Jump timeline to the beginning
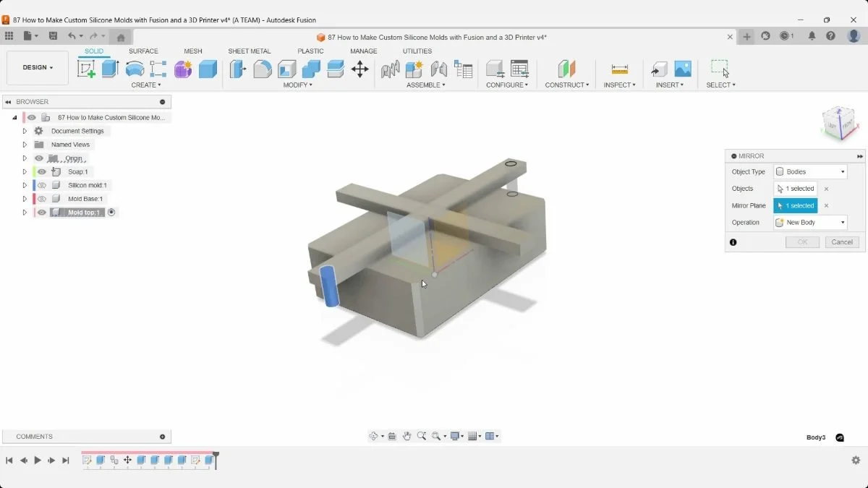The width and height of the screenshot is (868, 488). pos(9,461)
